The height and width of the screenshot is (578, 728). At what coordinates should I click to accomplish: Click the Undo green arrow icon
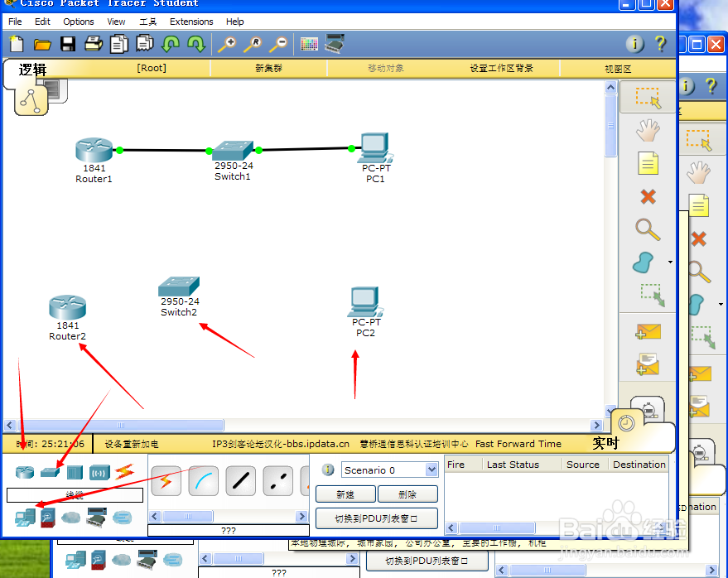coord(171,44)
